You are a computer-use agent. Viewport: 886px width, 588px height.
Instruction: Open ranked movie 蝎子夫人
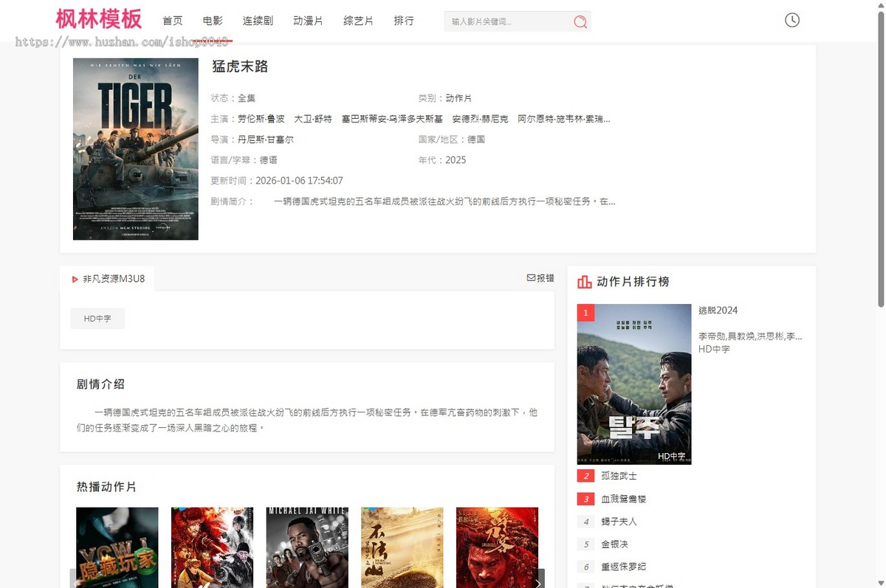(619, 522)
